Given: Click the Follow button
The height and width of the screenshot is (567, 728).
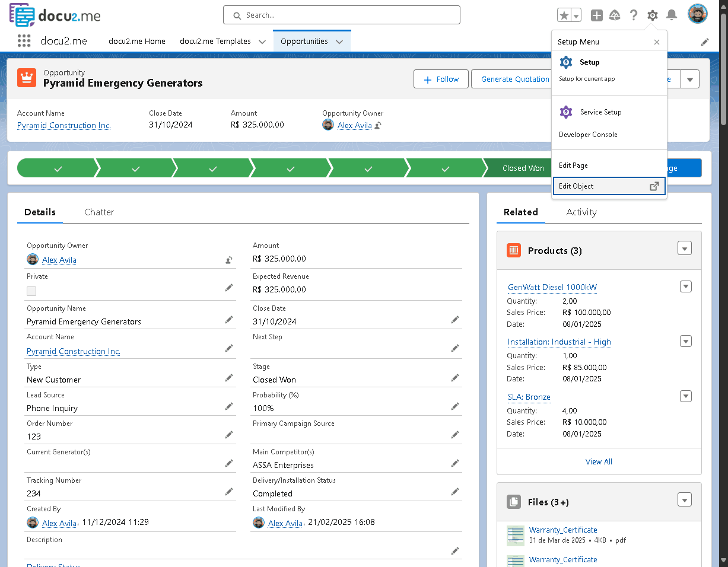Looking at the screenshot, I should (441, 79).
